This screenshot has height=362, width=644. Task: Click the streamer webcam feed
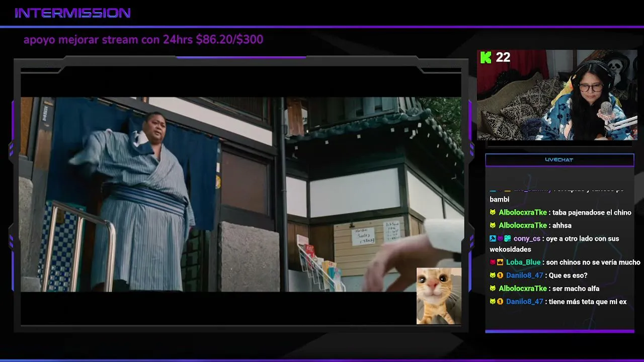click(x=557, y=95)
